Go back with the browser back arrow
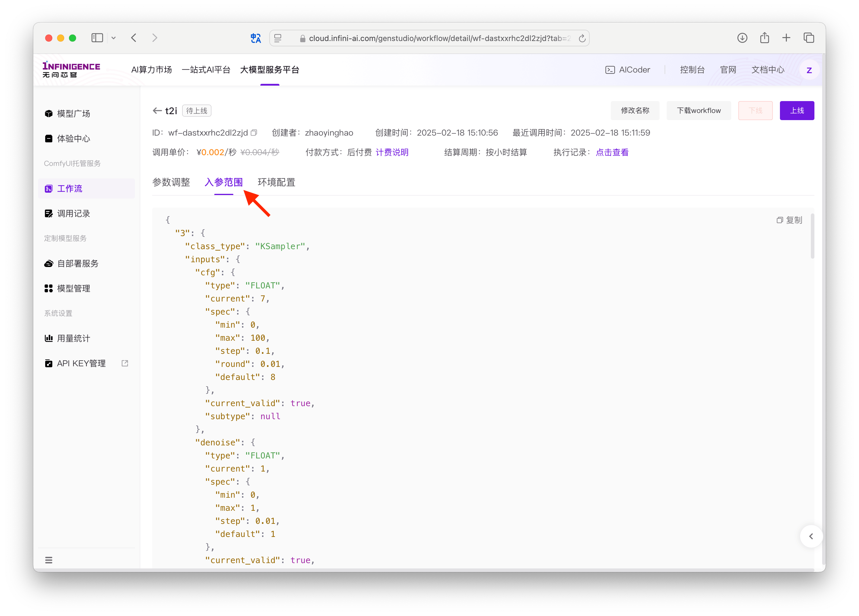Screen dimensions: 859x616 (134, 38)
